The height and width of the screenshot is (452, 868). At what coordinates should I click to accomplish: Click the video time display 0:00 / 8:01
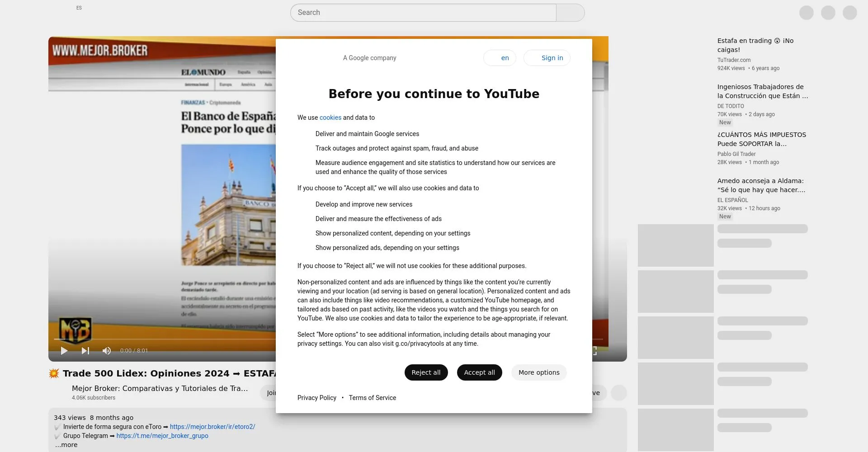click(134, 351)
